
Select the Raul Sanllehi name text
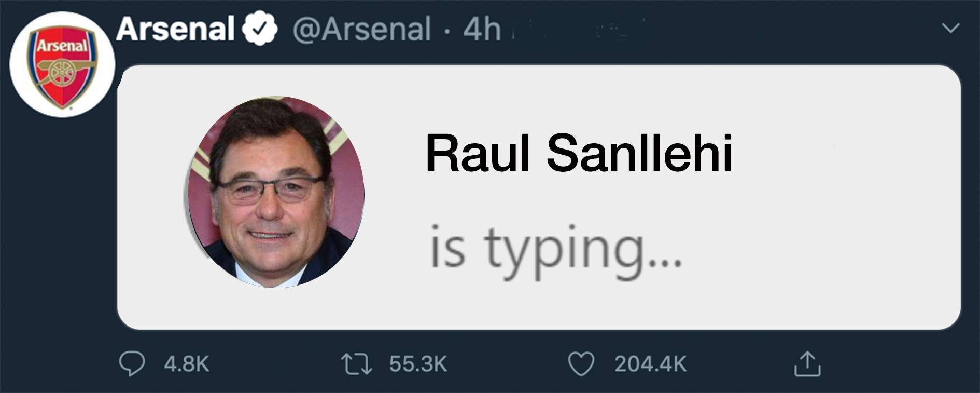coord(579,153)
